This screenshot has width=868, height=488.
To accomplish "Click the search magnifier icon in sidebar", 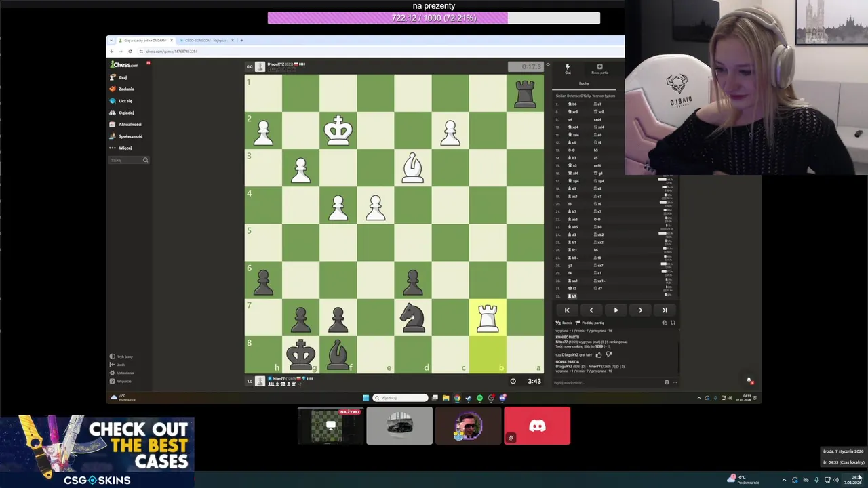I will 145,160.
